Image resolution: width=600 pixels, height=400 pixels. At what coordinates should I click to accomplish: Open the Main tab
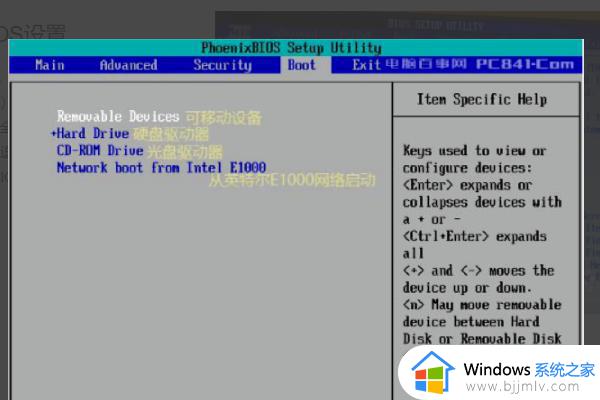(50, 65)
